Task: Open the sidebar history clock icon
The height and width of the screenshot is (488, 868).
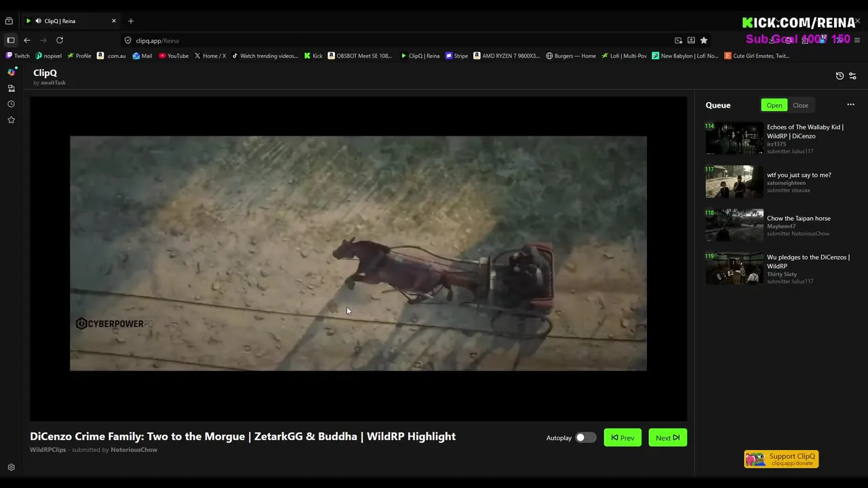Action: [x=11, y=104]
